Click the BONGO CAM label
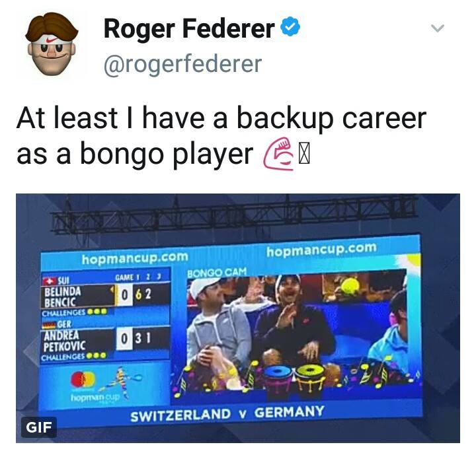This screenshot has width=476, height=457. [217, 272]
